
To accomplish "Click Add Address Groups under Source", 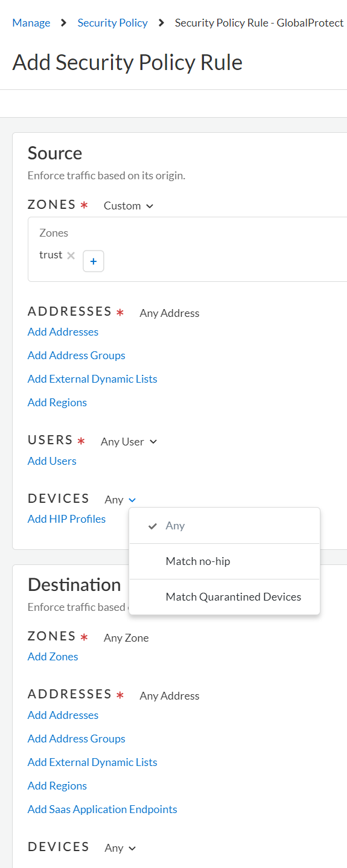I will (x=77, y=356).
